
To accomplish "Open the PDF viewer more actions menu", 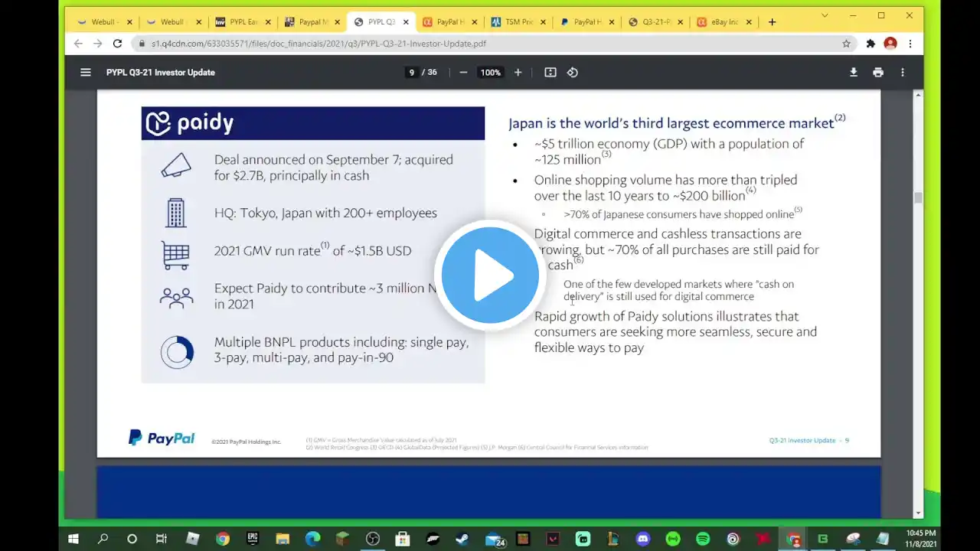I will click(903, 73).
